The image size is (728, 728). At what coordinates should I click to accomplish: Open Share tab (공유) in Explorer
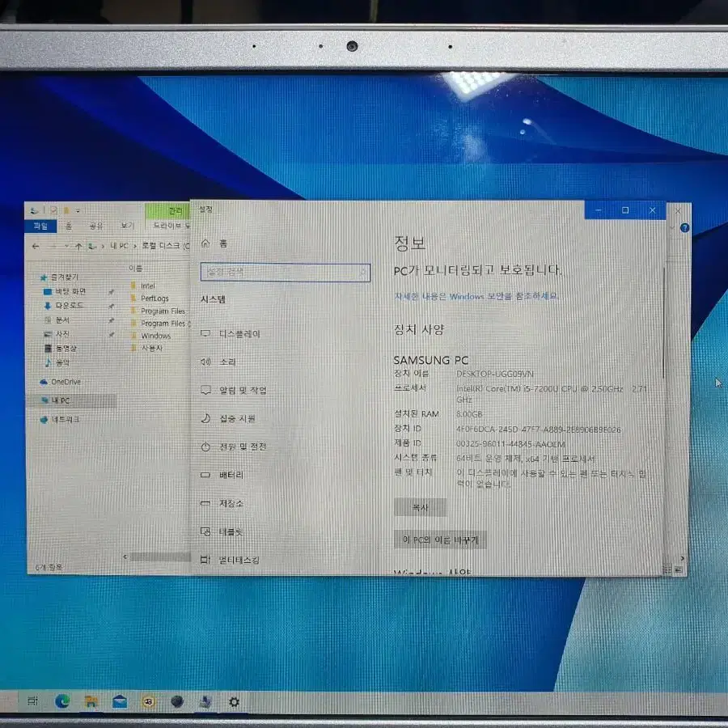pyautogui.click(x=96, y=226)
